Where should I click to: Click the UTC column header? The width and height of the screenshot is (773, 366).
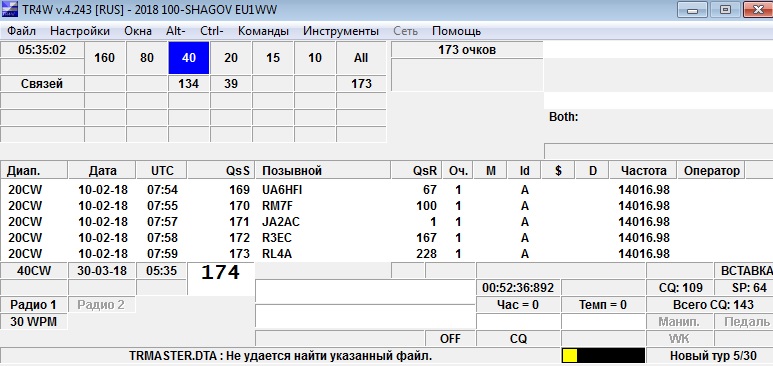(x=162, y=171)
